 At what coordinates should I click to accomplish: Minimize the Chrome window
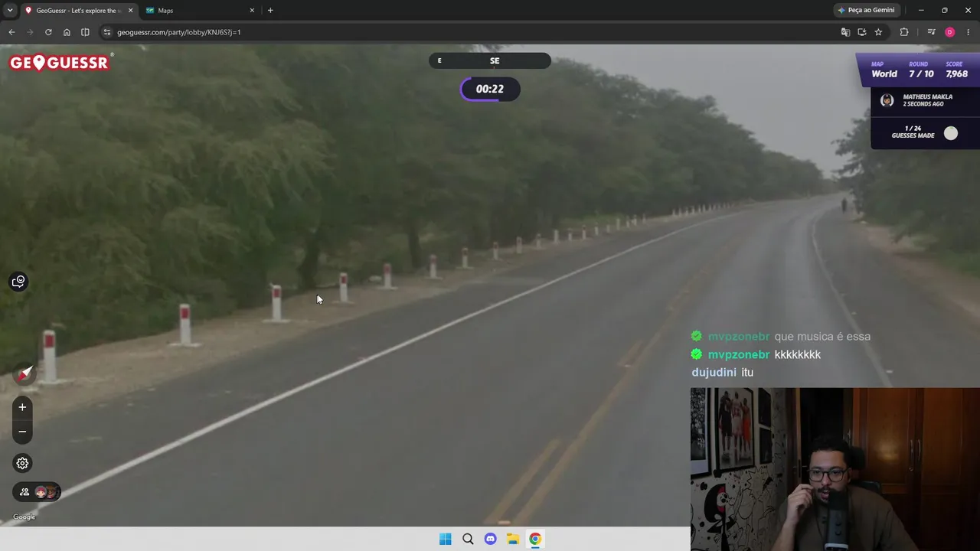point(921,11)
